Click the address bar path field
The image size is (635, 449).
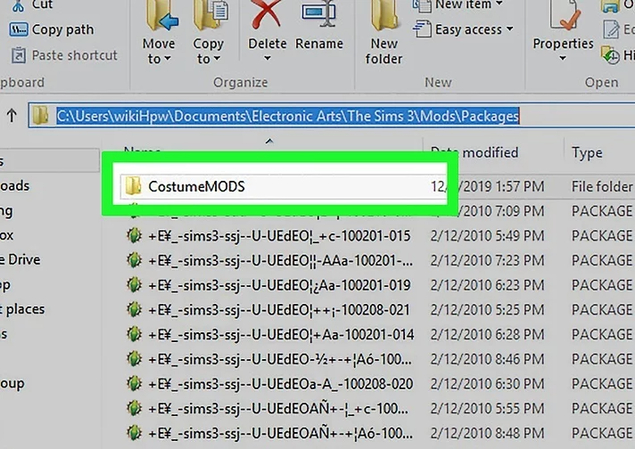coord(331,116)
